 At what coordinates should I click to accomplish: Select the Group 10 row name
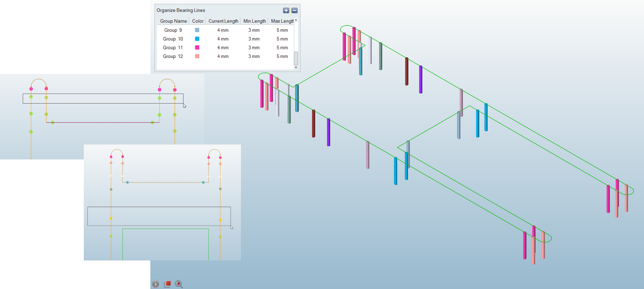173,39
